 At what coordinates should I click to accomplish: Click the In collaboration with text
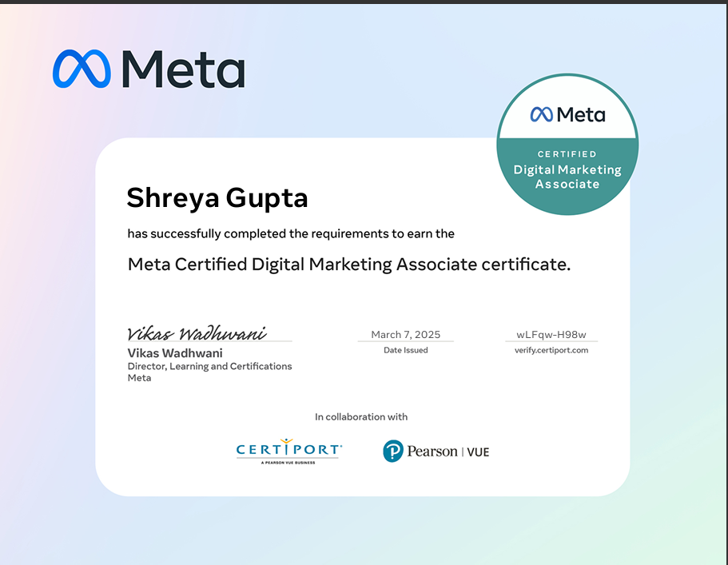[x=361, y=416]
